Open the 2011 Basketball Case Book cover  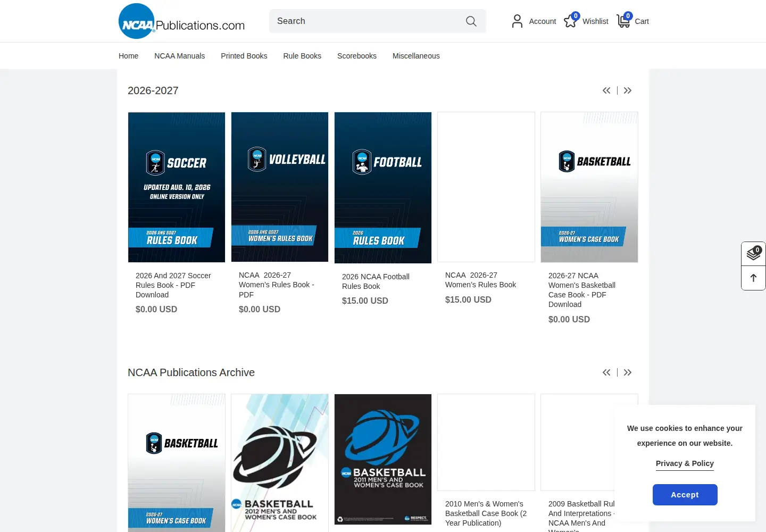[x=383, y=460]
